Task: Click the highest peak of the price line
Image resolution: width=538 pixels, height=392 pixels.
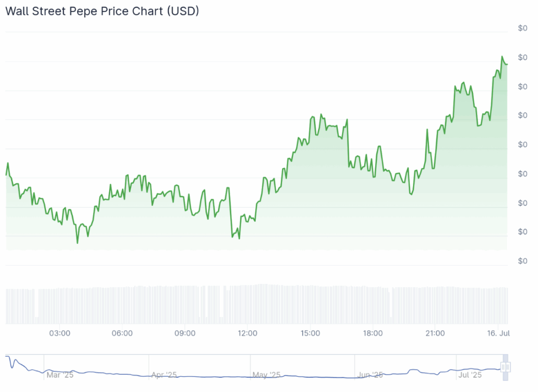Action: [502, 57]
